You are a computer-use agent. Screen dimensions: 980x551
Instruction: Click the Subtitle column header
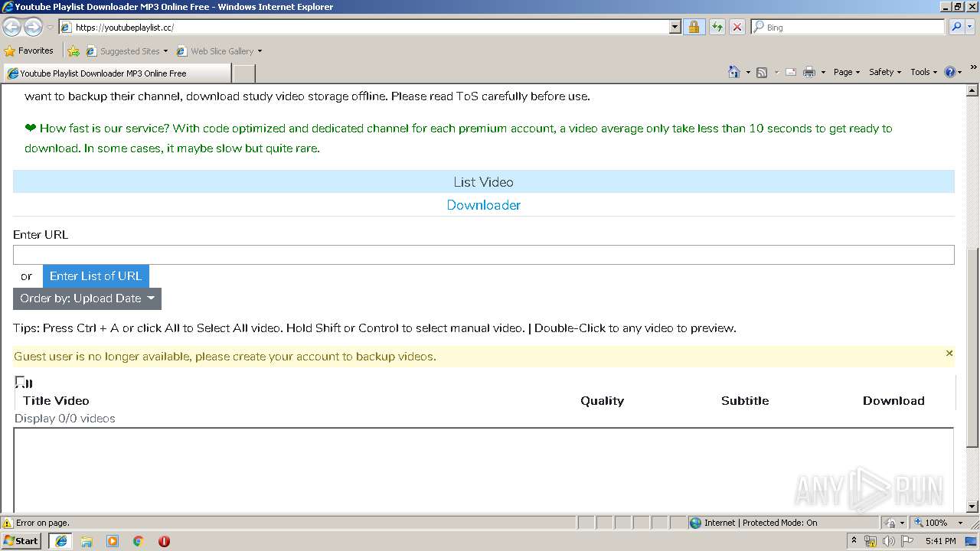[x=745, y=401]
